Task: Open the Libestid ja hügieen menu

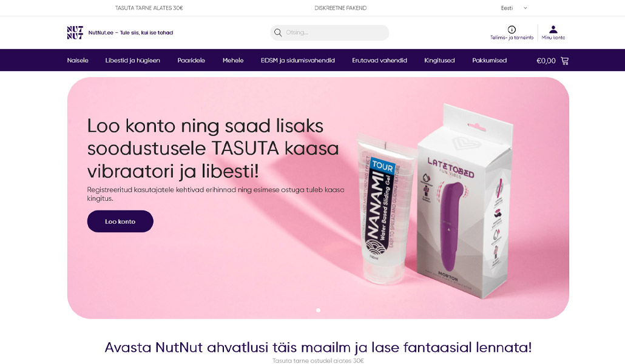Action: [133, 60]
